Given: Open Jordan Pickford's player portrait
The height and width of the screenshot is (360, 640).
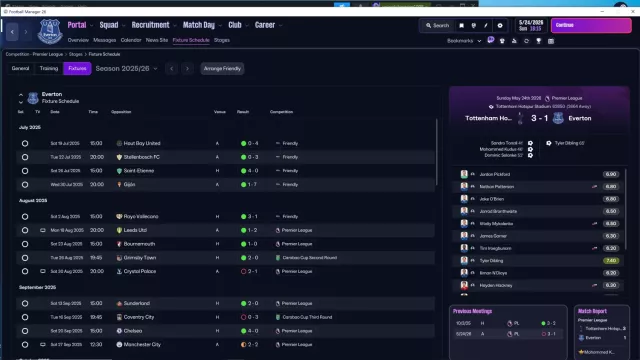Looking at the screenshot, I should click(464, 174).
